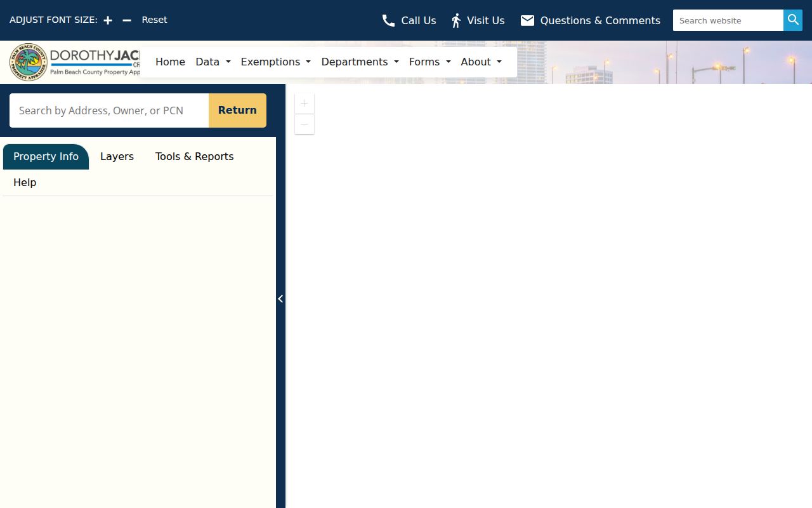Click the phone icon beside Call Us
Viewport: 812px width, 508px height.
click(x=388, y=20)
